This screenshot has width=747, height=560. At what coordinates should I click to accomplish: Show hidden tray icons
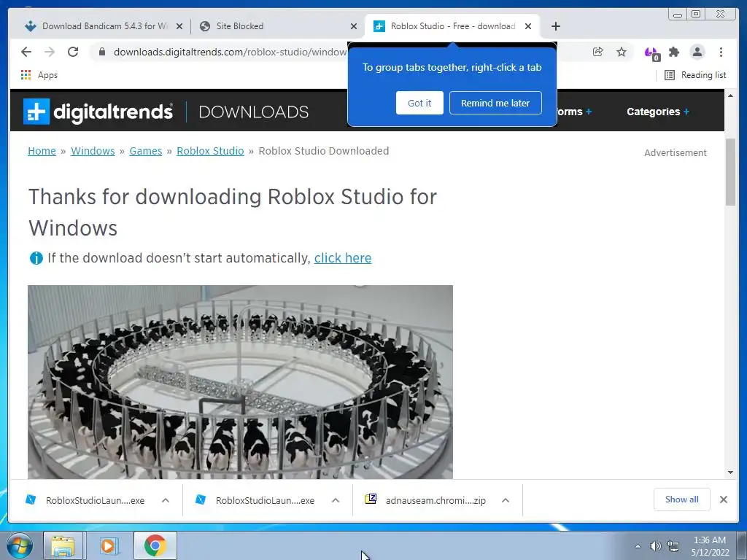coord(638,546)
